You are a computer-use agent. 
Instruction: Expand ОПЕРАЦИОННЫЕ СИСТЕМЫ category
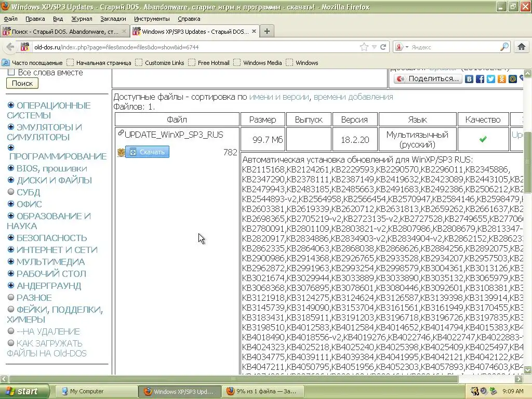[11, 105]
